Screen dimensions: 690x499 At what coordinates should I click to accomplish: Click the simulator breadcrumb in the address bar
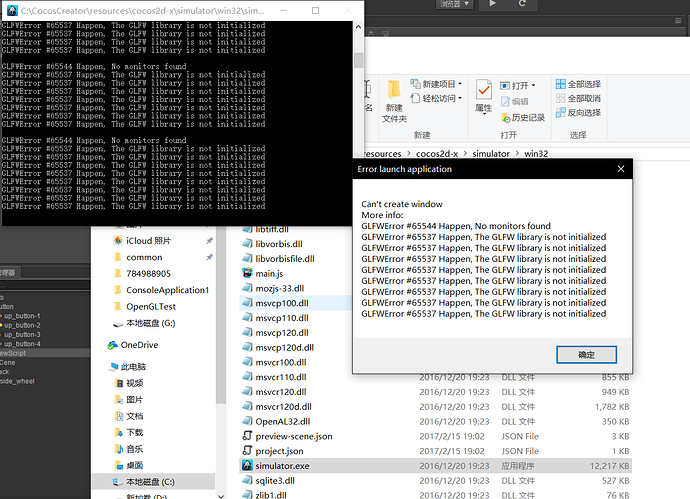(491, 154)
